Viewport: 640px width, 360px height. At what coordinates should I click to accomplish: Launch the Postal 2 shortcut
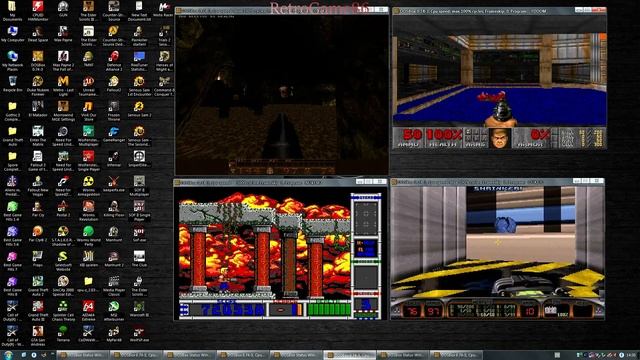tap(63, 209)
